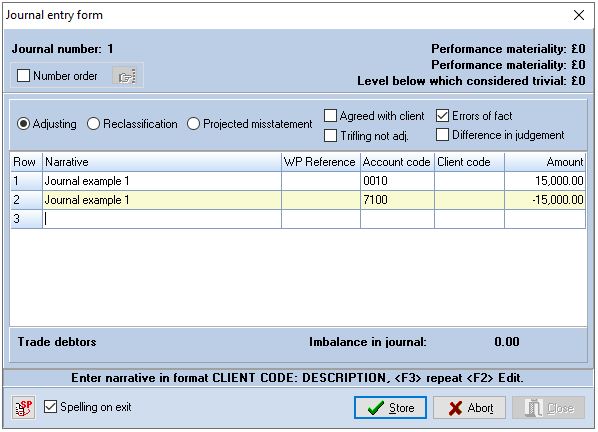598x432 pixels.
Task: Click account code cell '7100'
Action: pos(397,200)
